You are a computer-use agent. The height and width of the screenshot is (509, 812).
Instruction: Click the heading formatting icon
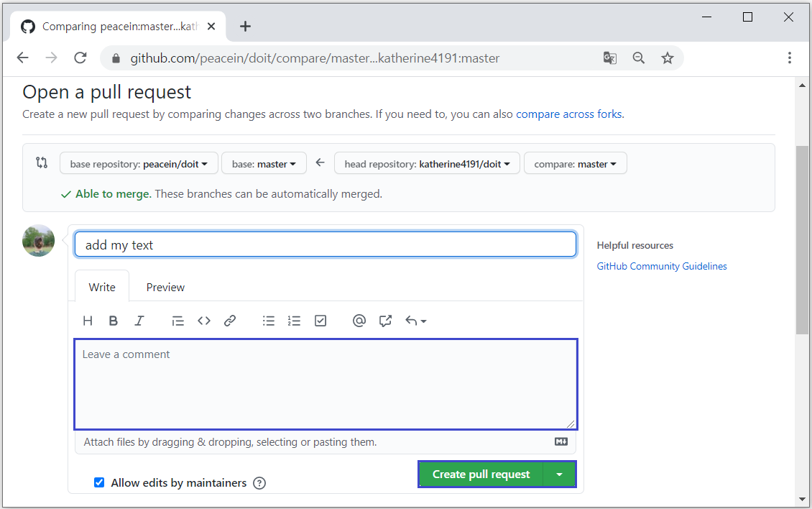tap(88, 321)
